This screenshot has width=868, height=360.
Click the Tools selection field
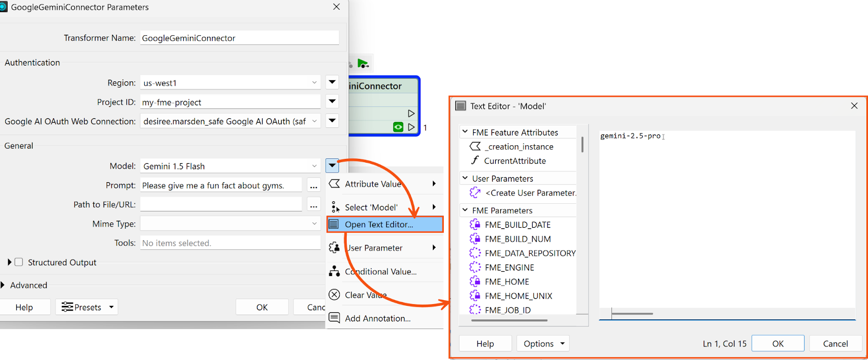230,243
